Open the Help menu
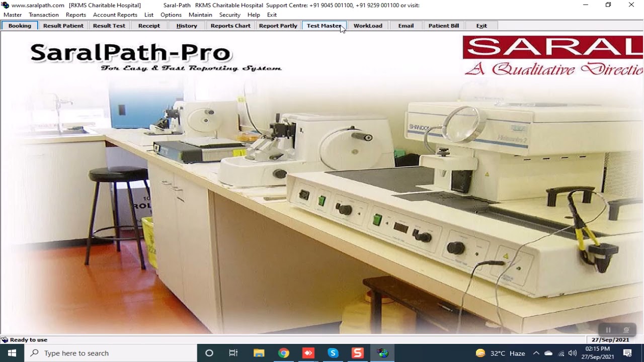Viewport: 644px width, 362px height. coord(254,15)
